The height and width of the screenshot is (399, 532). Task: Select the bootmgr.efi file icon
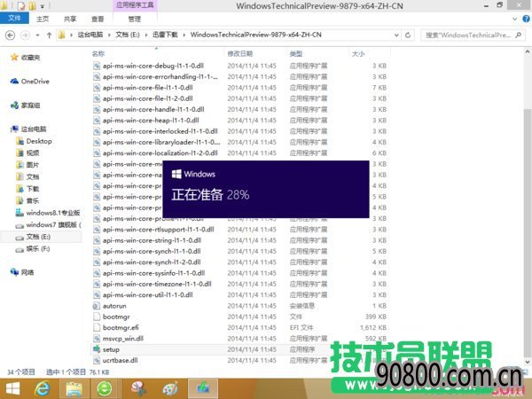[x=97, y=327]
